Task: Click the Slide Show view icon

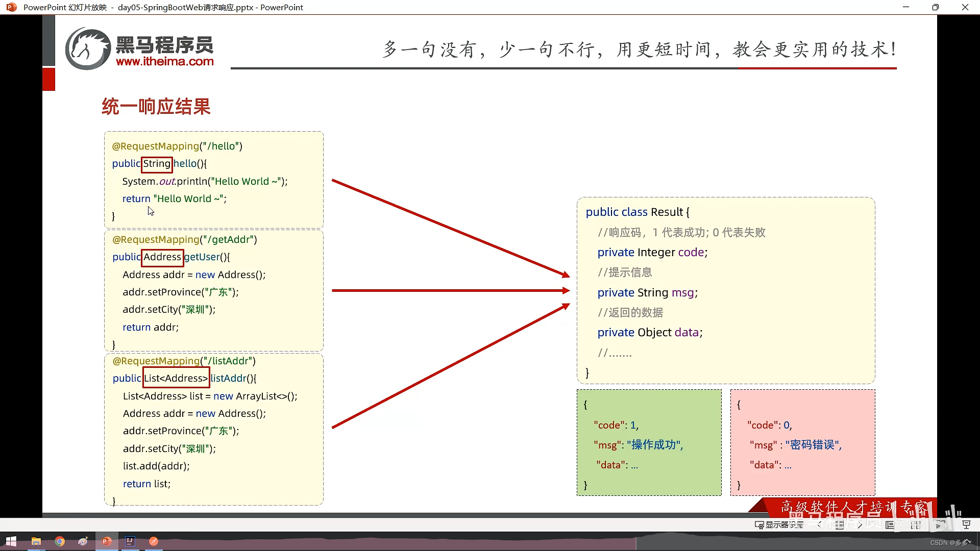Action: 966,524
